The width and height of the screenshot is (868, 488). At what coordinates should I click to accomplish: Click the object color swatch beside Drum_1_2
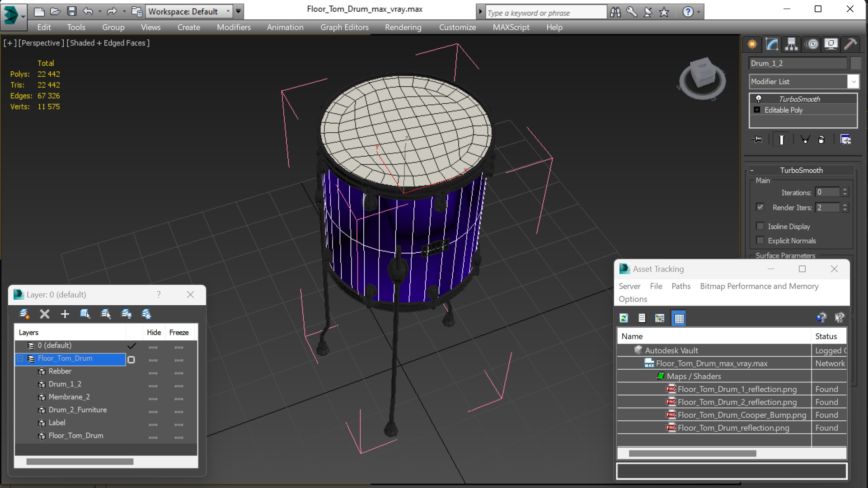[855, 63]
